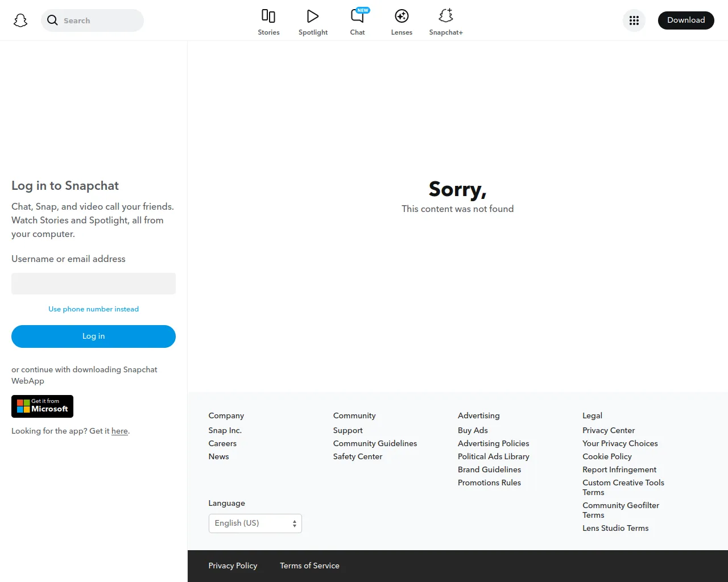728x582 pixels.
Task: Open Your Privacy Choices link
Action: tap(620, 444)
